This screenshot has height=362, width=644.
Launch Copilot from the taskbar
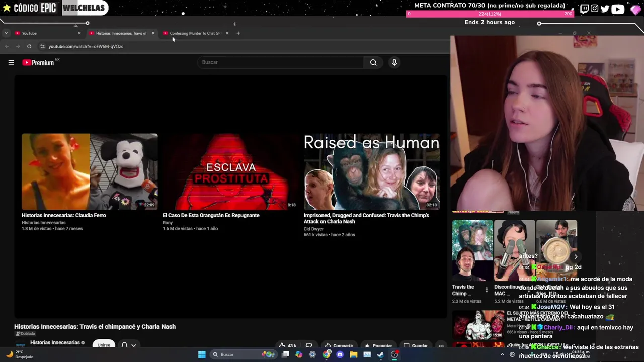(299, 354)
